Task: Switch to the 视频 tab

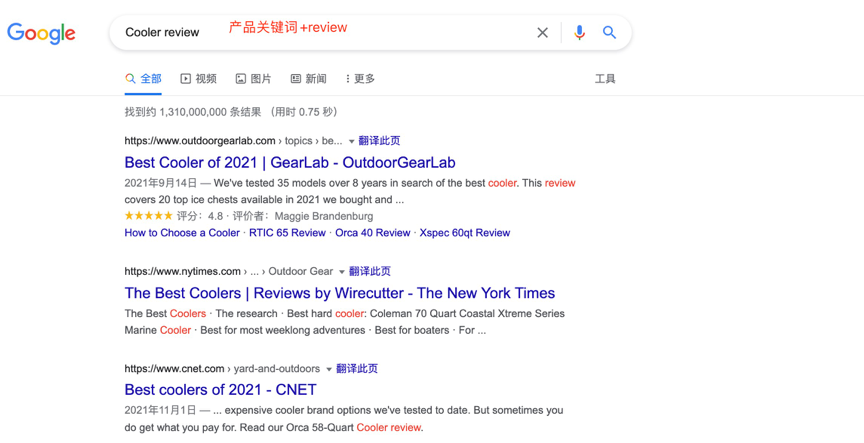Action: [x=199, y=79]
